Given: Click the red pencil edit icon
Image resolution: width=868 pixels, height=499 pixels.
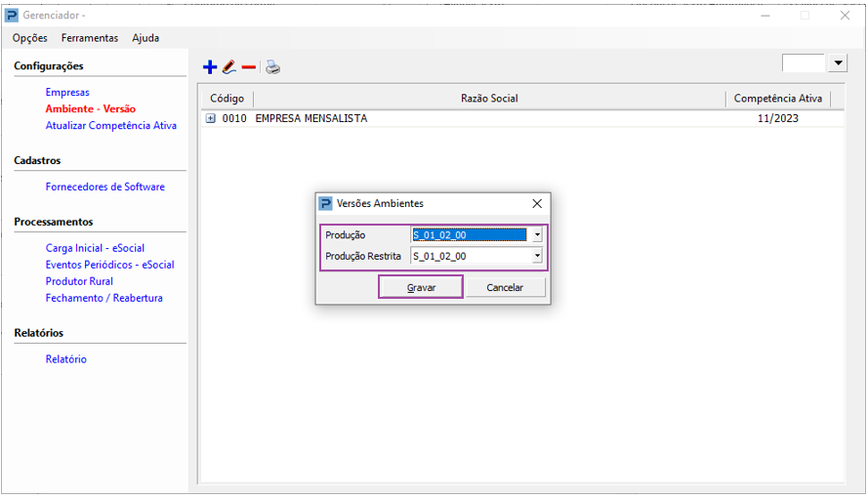Looking at the screenshot, I should click(x=229, y=67).
